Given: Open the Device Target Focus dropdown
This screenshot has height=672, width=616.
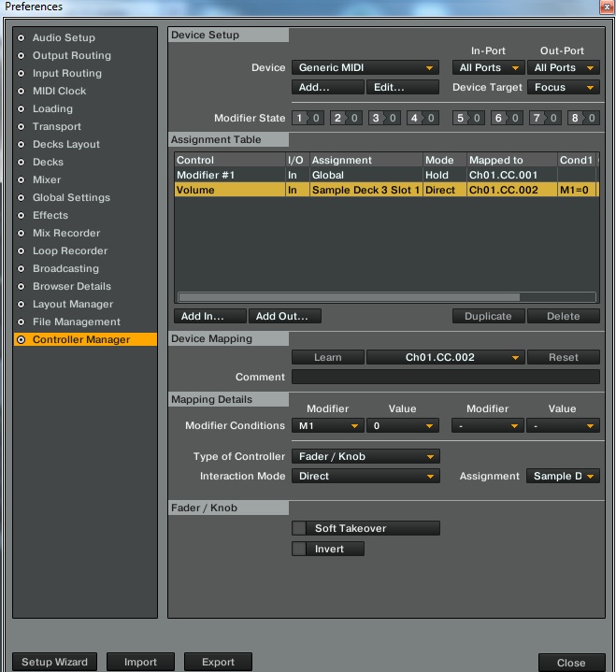Looking at the screenshot, I should point(564,88).
